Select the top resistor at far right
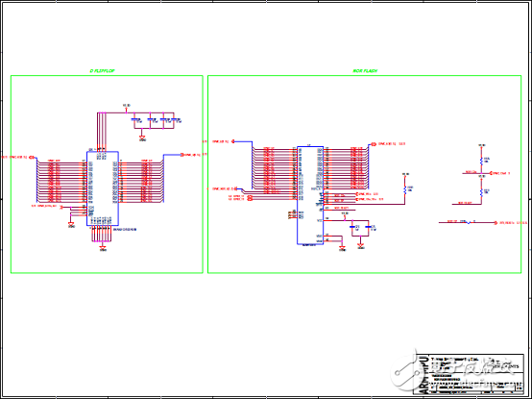This screenshot has width=532, height=399. [x=481, y=161]
